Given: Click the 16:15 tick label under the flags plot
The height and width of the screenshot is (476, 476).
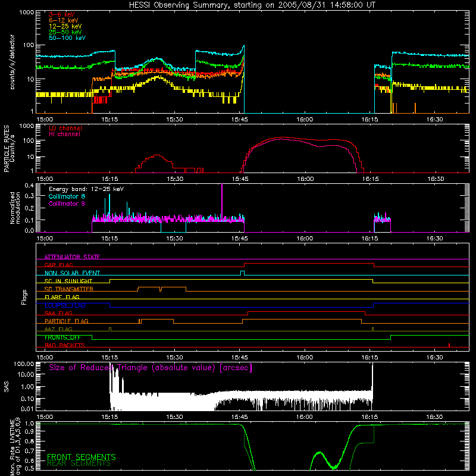Looking at the screenshot, I should tap(369, 358).
